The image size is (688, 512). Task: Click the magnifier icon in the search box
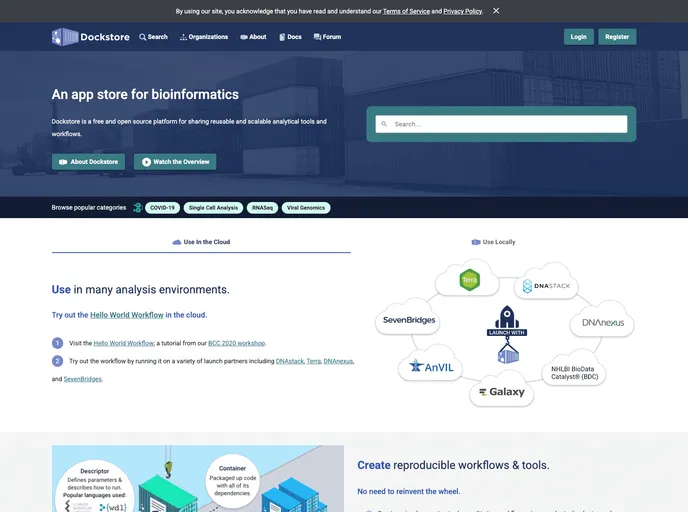tap(384, 124)
